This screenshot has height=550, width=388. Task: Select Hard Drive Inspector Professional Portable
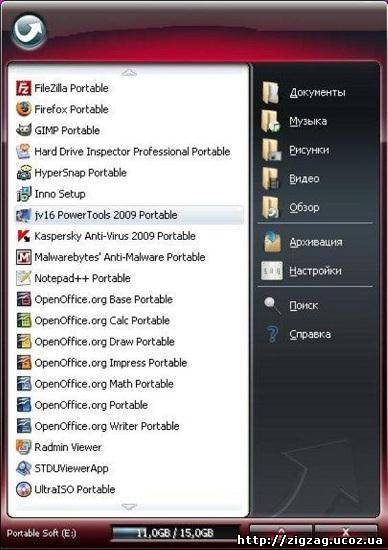pos(129,152)
